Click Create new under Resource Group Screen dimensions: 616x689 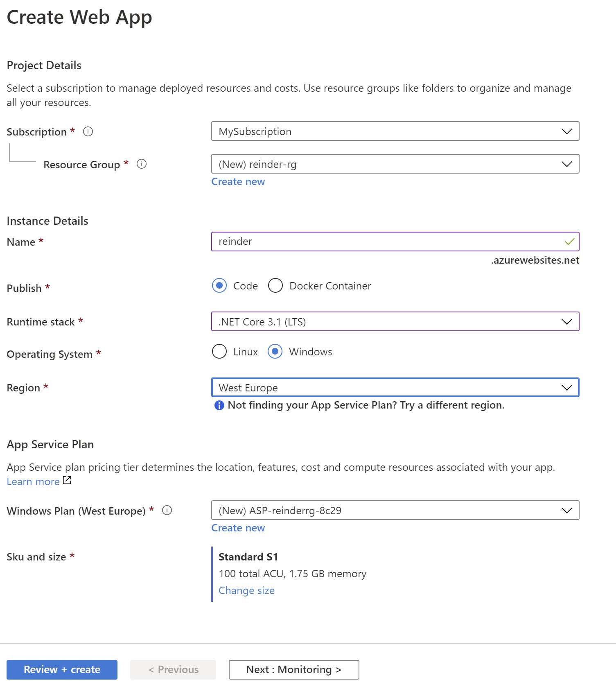238,182
